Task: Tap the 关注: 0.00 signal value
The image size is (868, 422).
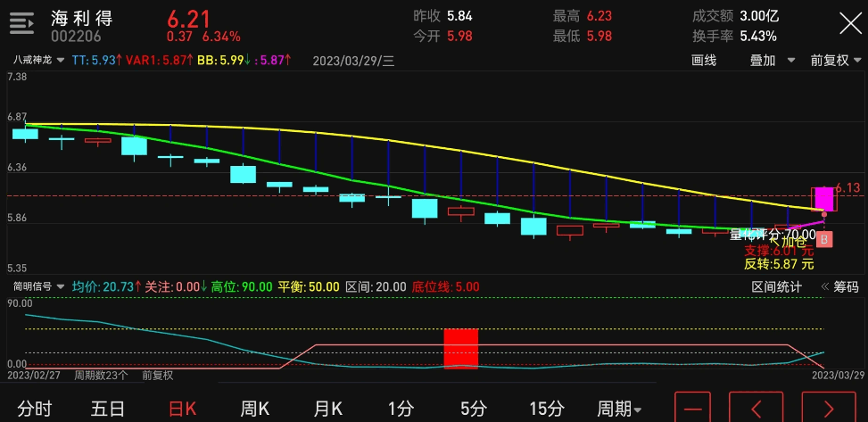Action: [176, 287]
